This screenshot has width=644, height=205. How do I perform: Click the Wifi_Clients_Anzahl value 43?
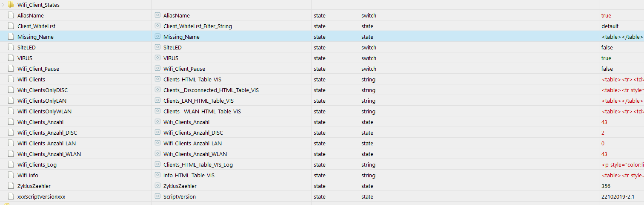coord(604,122)
